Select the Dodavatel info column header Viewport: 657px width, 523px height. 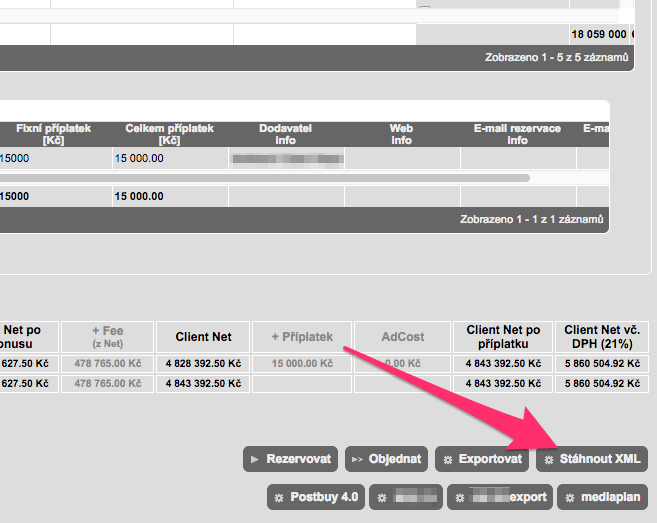[x=287, y=134]
